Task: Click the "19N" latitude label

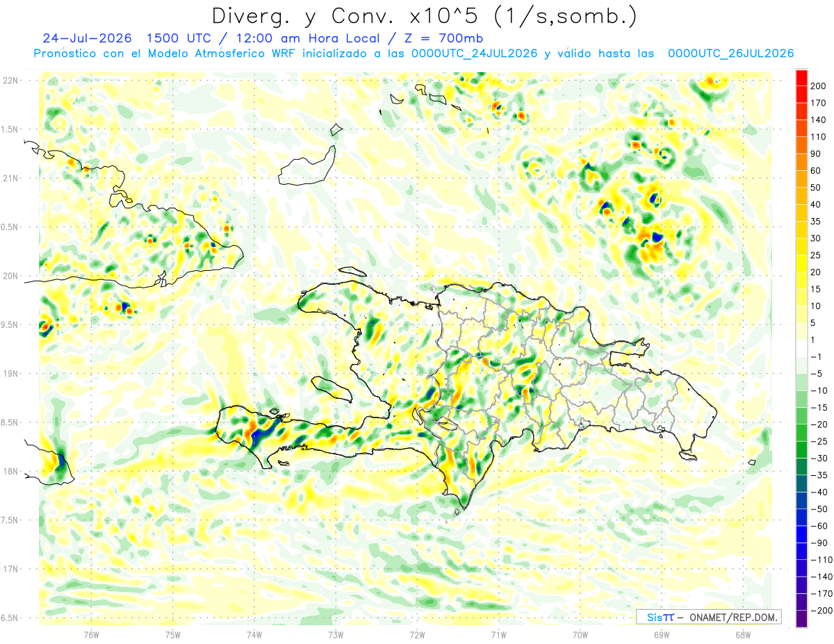Action: click(x=10, y=374)
